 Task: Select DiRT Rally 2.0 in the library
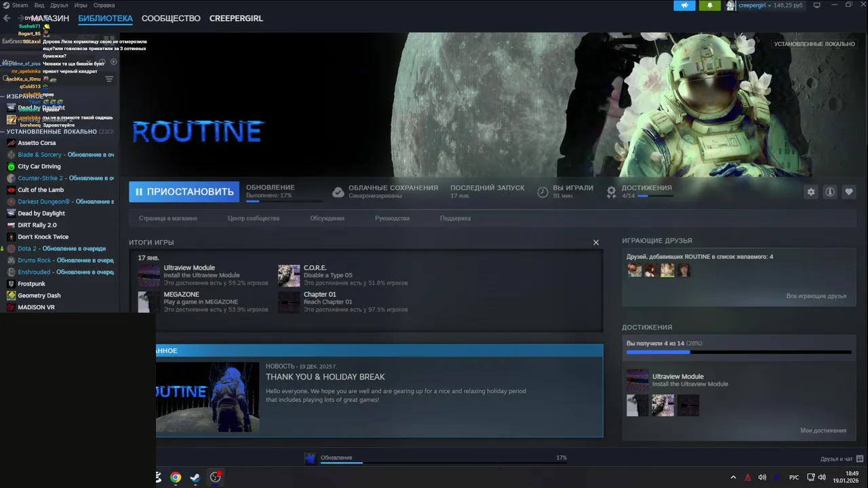click(37, 225)
